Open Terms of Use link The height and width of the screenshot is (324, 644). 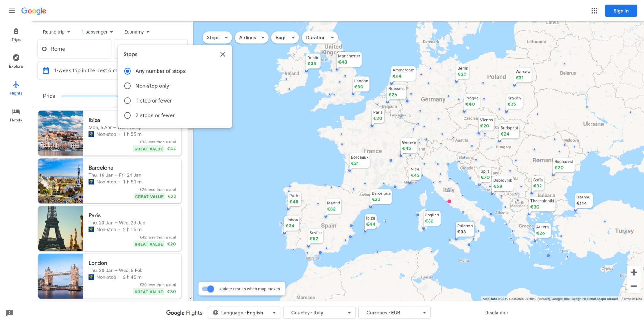click(x=632, y=299)
